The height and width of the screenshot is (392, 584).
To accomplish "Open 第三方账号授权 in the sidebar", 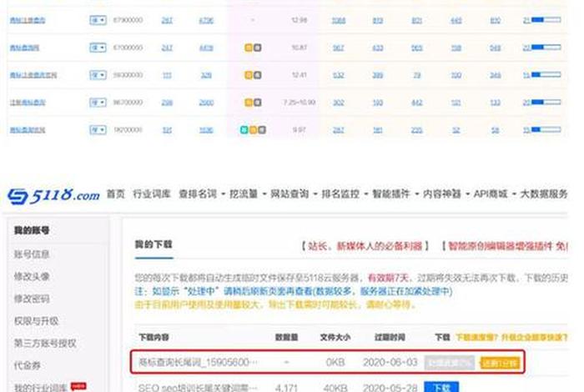I will pos(45,344).
